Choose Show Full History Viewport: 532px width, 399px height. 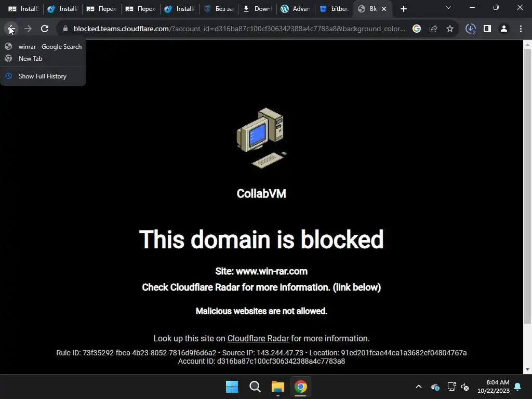[x=43, y=76]
